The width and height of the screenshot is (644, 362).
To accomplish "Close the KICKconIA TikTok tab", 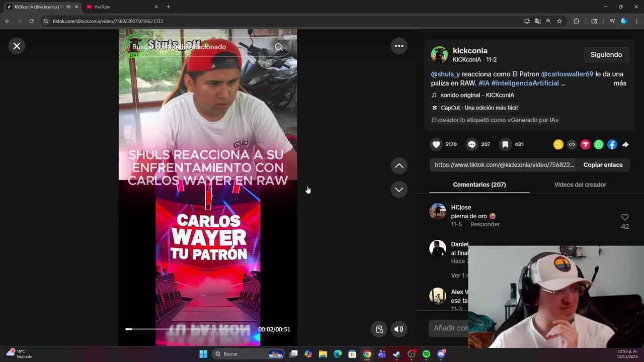I will point(76,7).
